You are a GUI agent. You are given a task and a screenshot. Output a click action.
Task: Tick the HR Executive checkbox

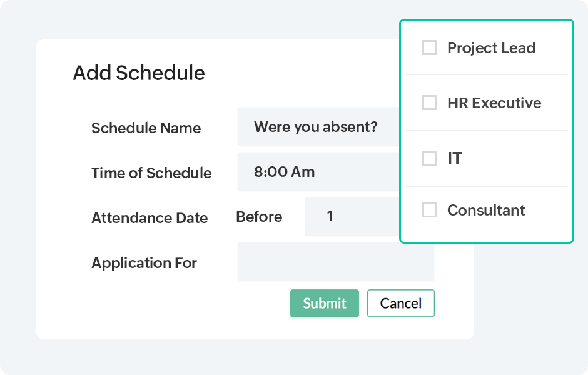[x=430, y=103]
